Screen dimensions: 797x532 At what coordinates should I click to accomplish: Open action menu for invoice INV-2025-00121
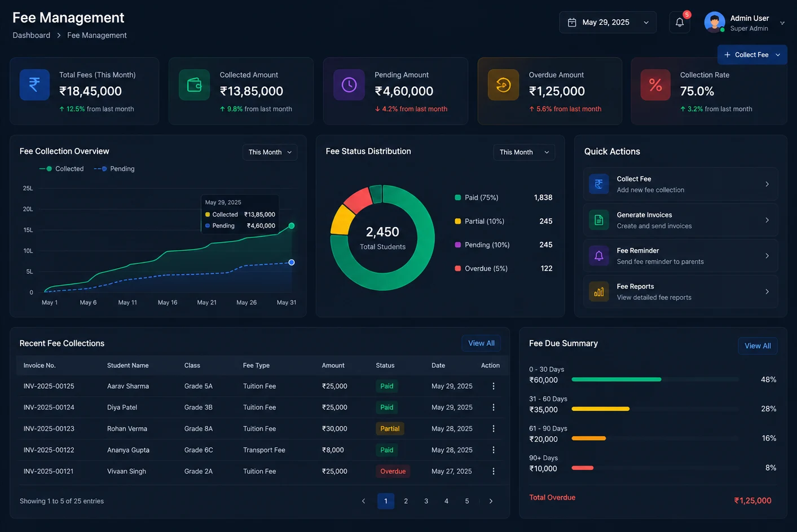(x=494, y=471)
